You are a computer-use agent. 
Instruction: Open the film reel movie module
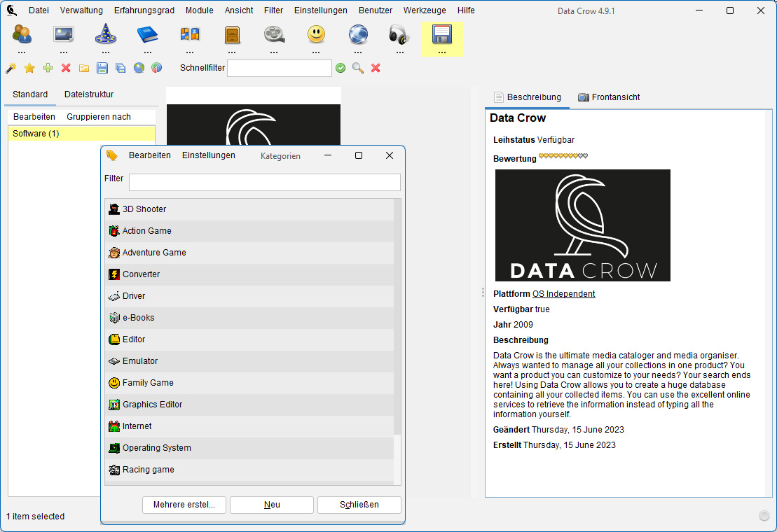(274, 34)
